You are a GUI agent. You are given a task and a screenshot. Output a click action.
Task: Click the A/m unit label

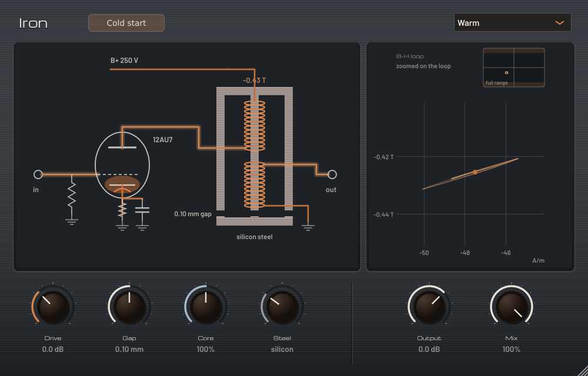click(x=539, y=260)
